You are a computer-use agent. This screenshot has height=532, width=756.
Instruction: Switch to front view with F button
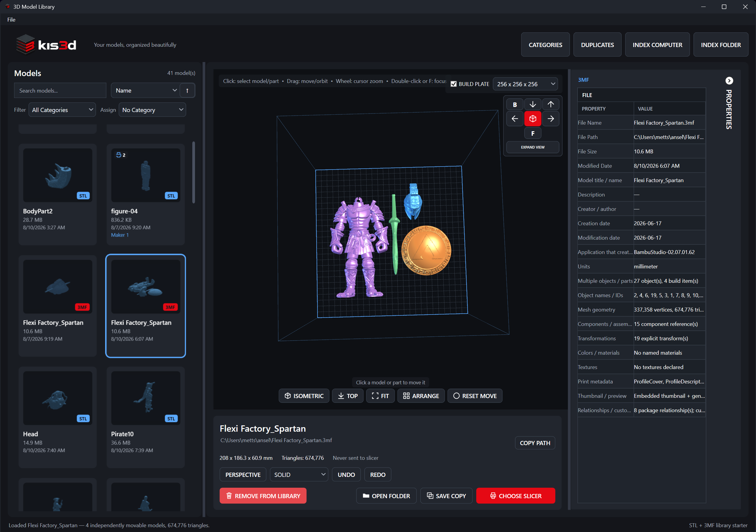[x=533, y=133]
